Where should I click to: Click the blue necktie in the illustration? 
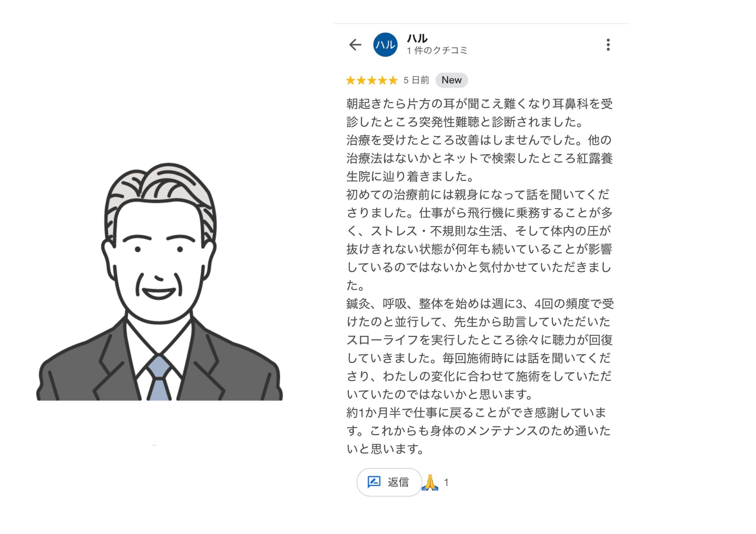(x=159, y=377)
